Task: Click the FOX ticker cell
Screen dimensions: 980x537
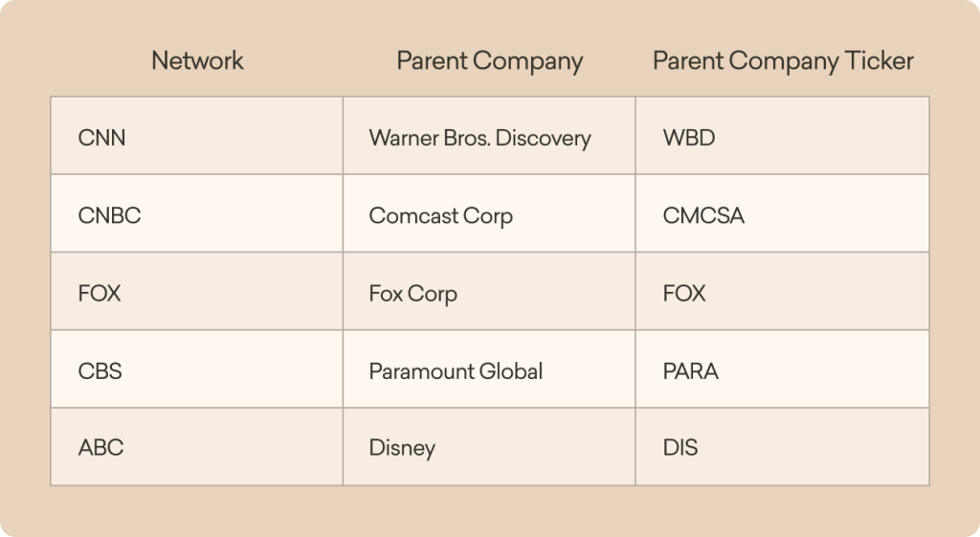Action: (x=783, y=291)
